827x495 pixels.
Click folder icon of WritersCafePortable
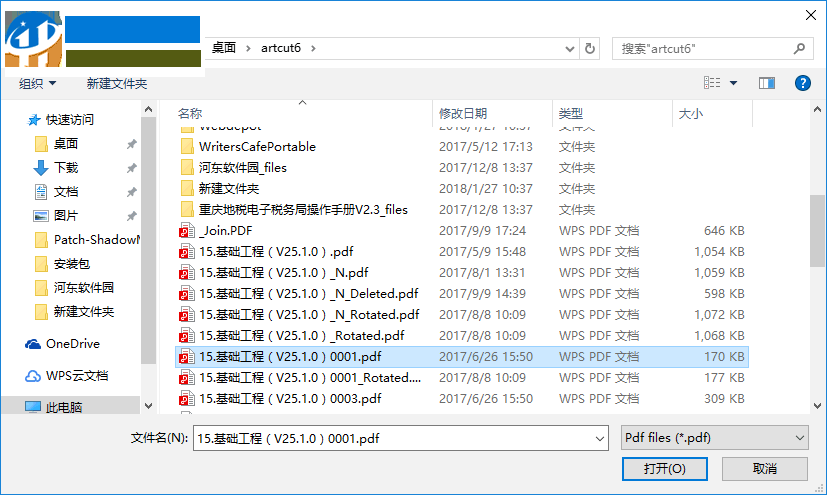187,147
